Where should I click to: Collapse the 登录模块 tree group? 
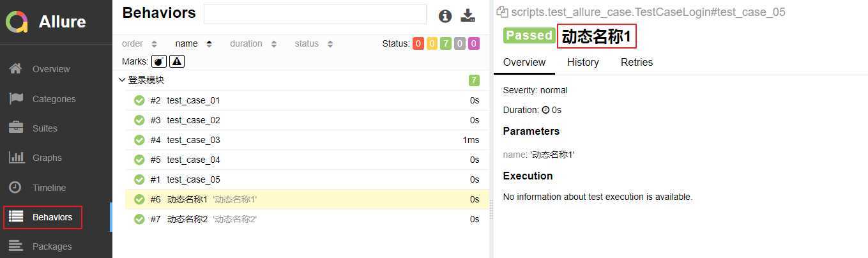pyautogui.click(x=121, y=80)
